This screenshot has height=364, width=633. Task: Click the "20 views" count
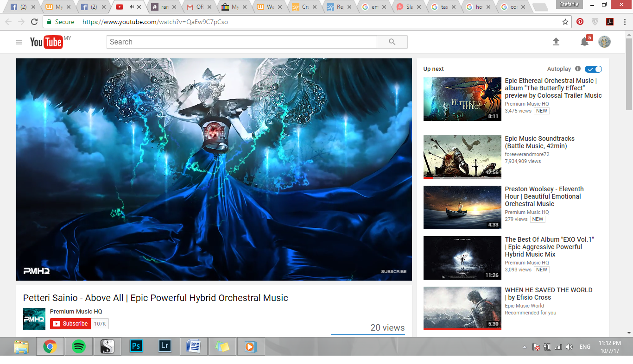[x=387, y=328]
